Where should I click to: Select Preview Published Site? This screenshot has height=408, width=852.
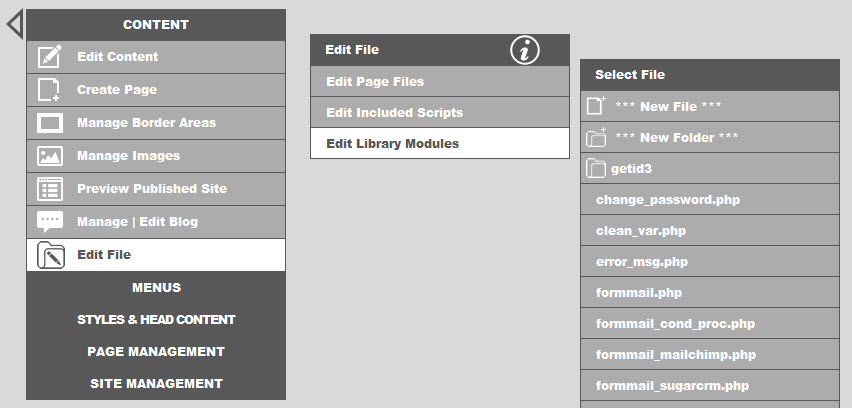pyautogui.click(x=156, y=189)
